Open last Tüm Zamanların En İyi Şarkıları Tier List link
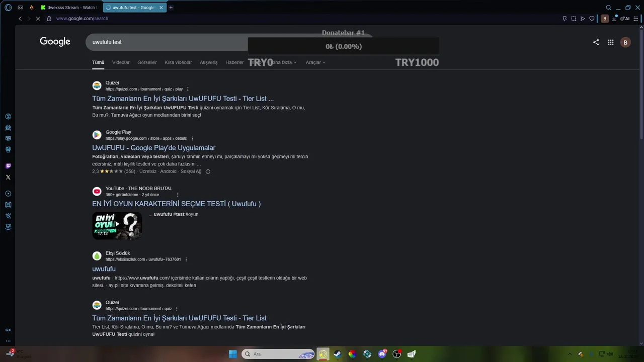 click(x=179, y=318)
